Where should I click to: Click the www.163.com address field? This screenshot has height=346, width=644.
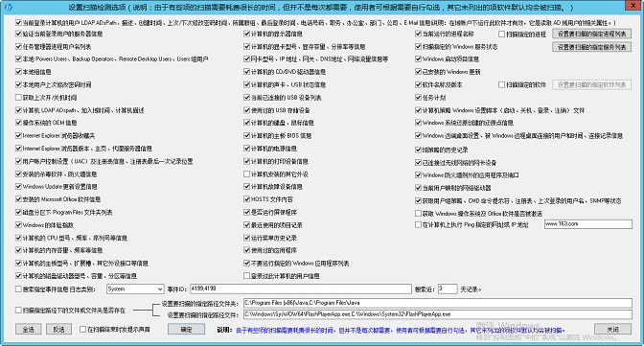[588, 224]
